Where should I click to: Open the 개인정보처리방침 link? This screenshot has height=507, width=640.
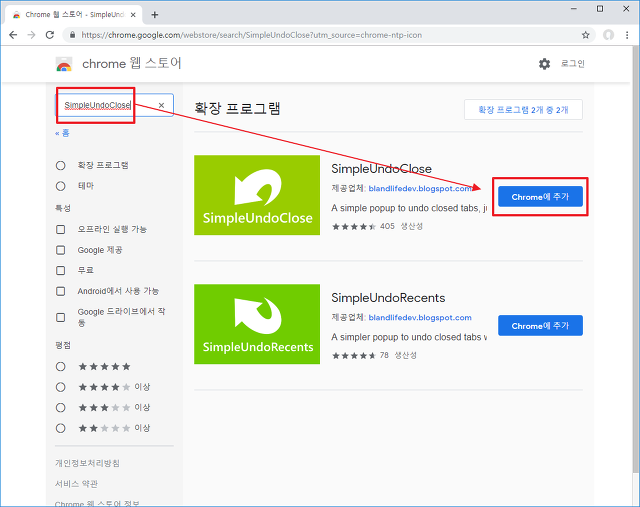87,463
